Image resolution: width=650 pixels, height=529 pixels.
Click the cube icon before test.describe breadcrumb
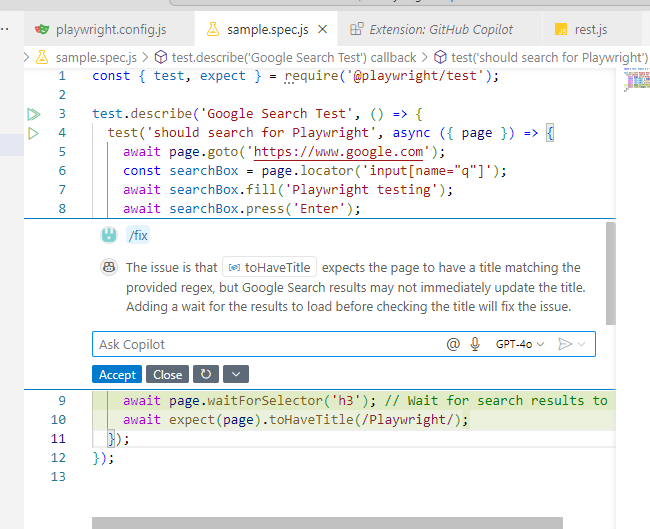[x=160, y=57]
